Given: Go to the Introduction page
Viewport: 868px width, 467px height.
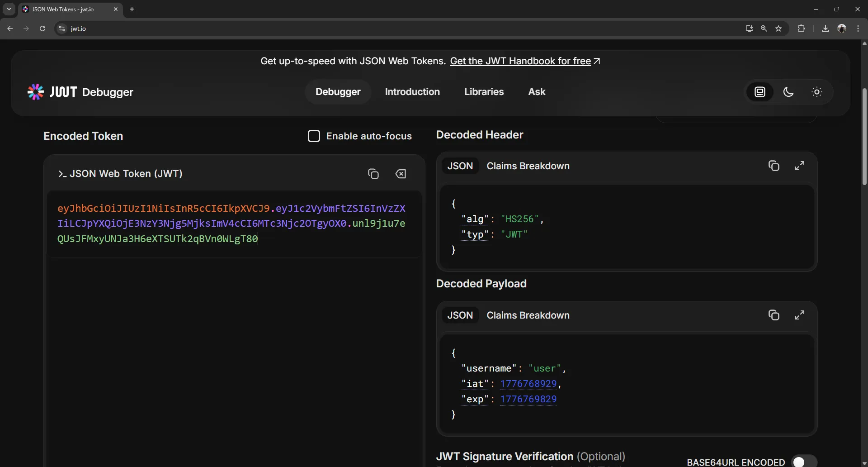Looking at the screenshot, I should coord(412,92).
